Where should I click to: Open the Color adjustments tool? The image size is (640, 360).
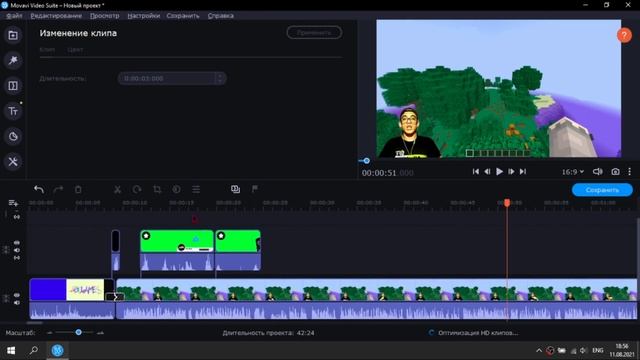click(x=176, y=189)
